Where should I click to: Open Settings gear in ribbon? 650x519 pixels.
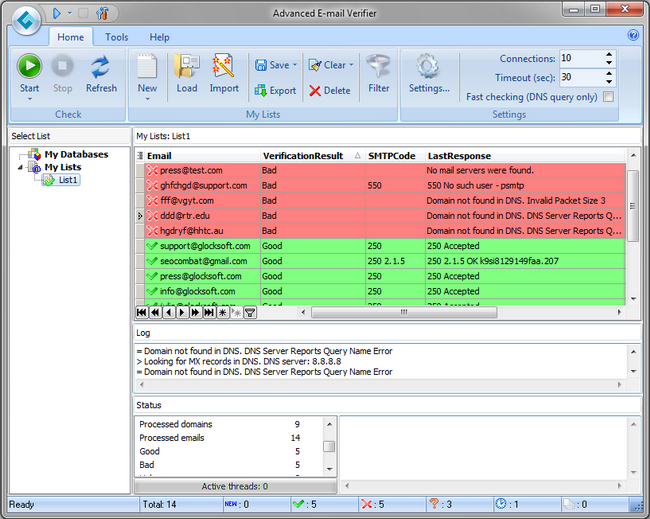tap(428, 67)
